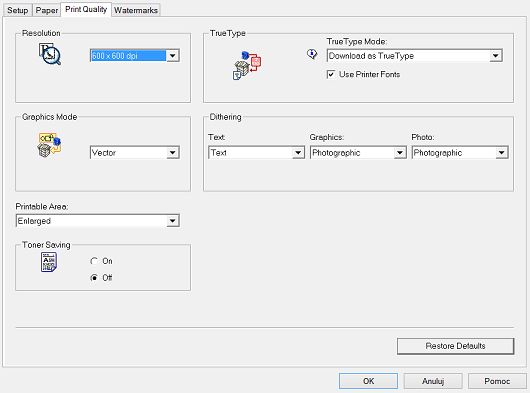The width and height of the screenshot is (530, 393).
Task: Click the Toner Saving document icon
Action: [49, 262]
